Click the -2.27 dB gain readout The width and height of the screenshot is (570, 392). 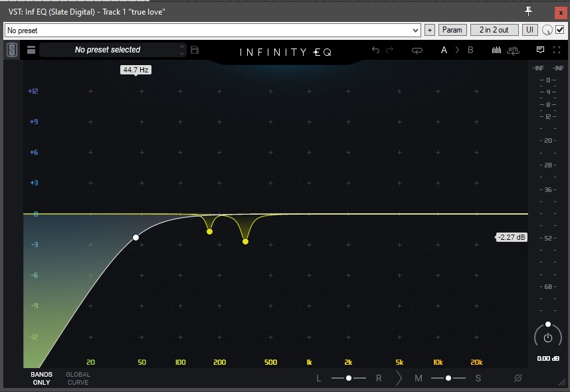tap(512, 237)
